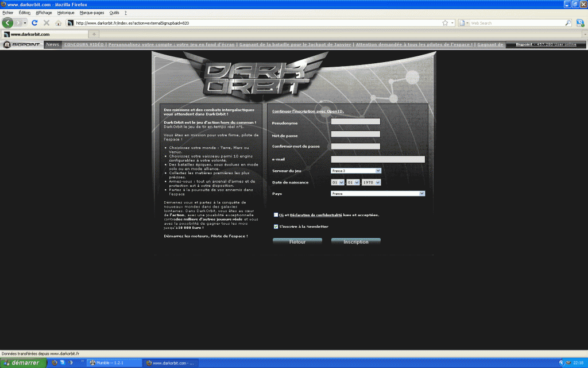Open the Attention demandée pilotes news link
The image size is (588, 368).
click(x=414, y=44)
